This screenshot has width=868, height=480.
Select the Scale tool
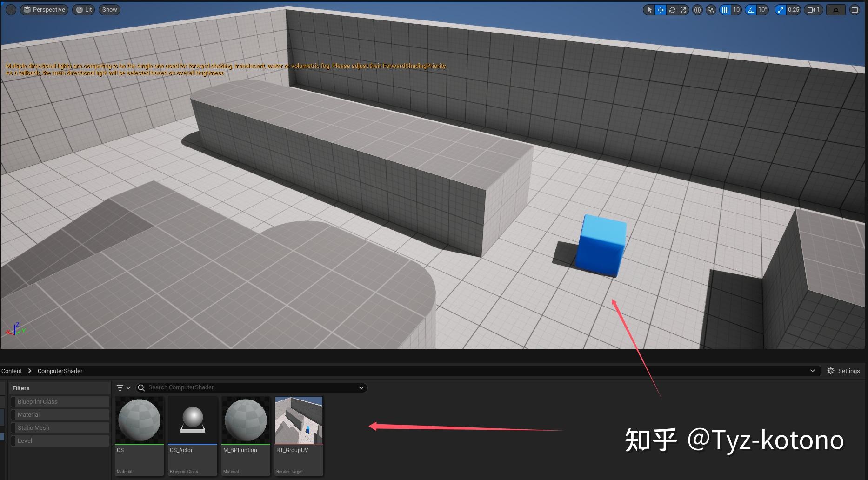coord(683,9)
